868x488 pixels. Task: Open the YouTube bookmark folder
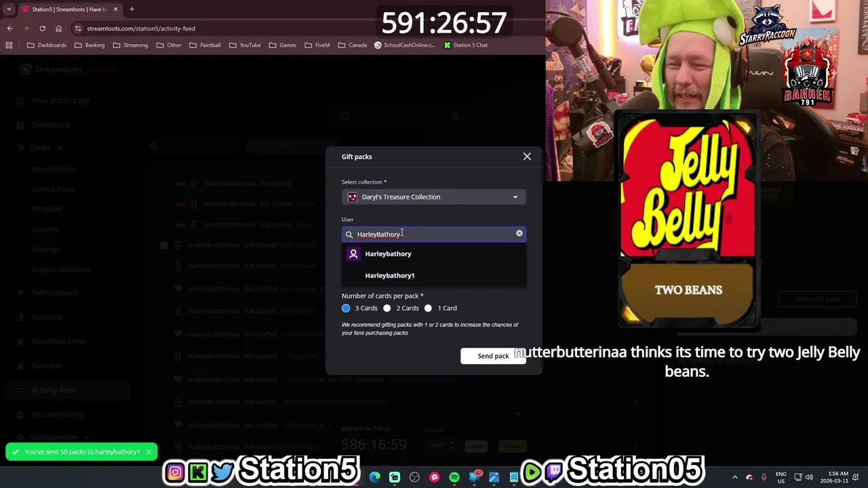click(245, 45)
